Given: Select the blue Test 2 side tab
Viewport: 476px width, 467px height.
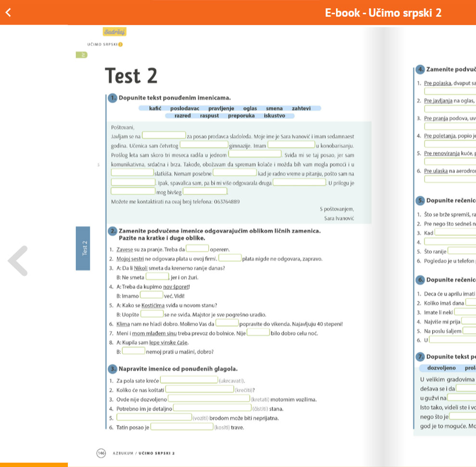Looking at the screenshot, I should pyautogui.click(x=84, y=248).
